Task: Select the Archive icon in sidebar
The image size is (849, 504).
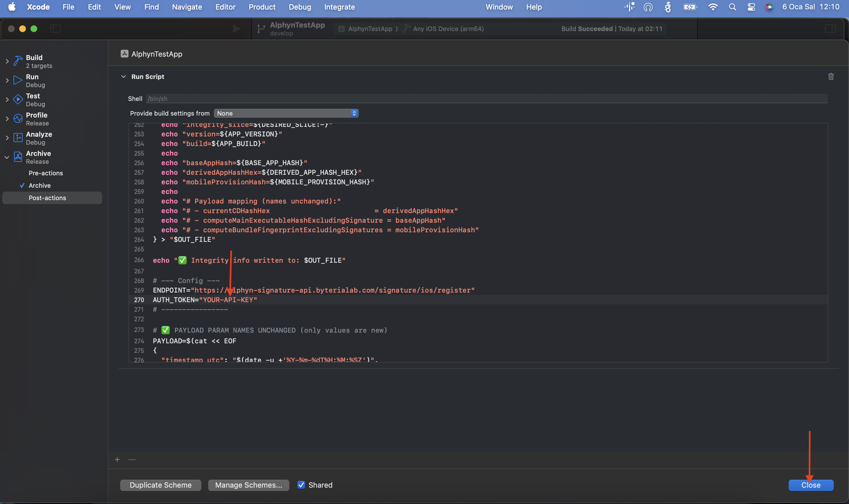Action: (18, 157)
